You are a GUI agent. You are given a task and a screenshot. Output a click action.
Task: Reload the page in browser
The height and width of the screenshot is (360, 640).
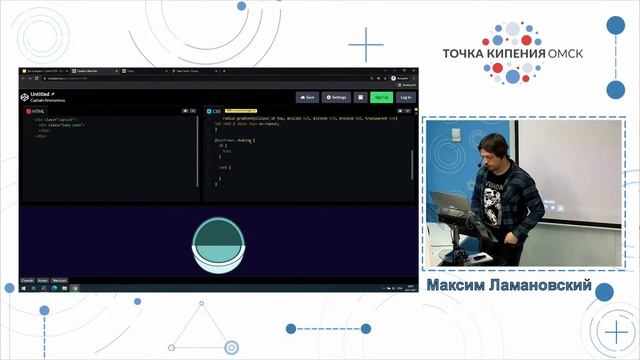(36, 78)
